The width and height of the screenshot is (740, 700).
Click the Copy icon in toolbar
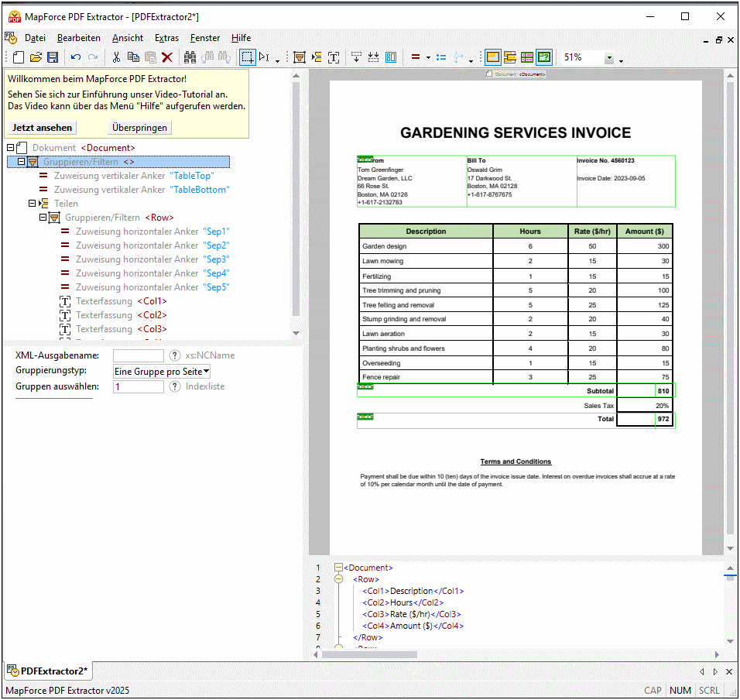(x=134, y=57)
